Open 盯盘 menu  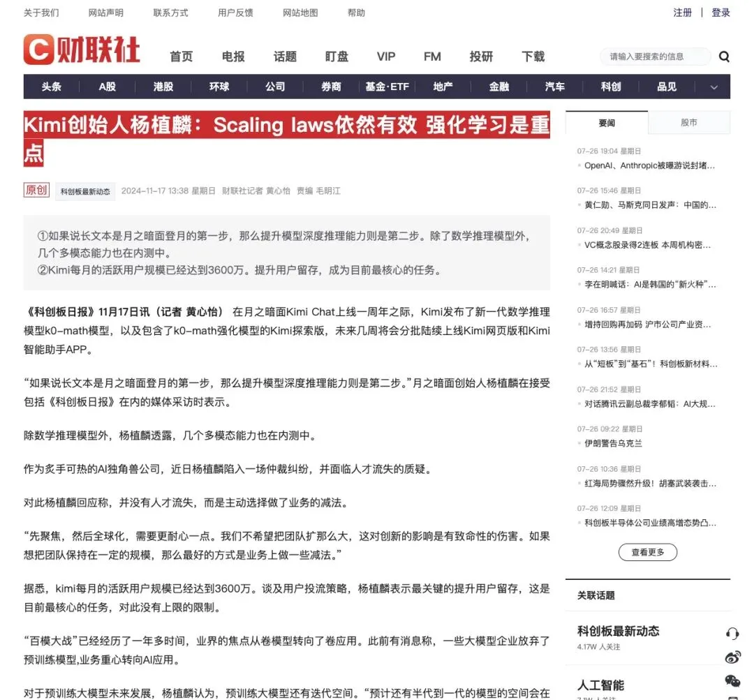pos(337,57)
